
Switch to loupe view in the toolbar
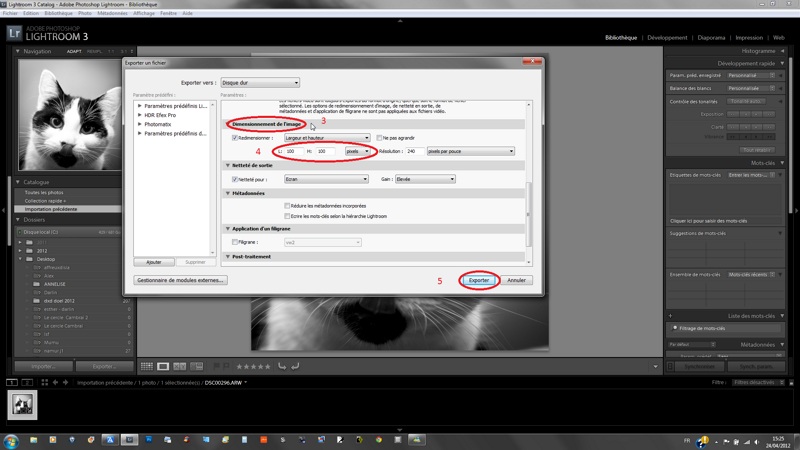(x=163, y=366)
